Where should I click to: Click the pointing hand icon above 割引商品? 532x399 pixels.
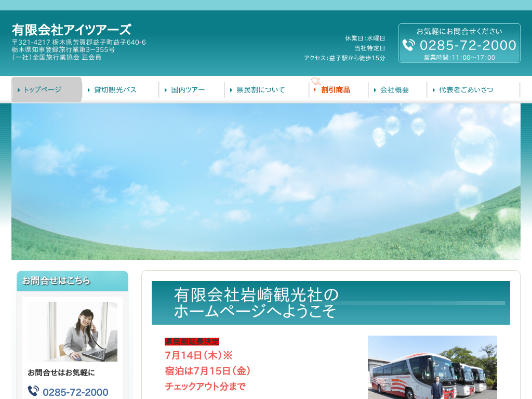(x=316, y=81)
